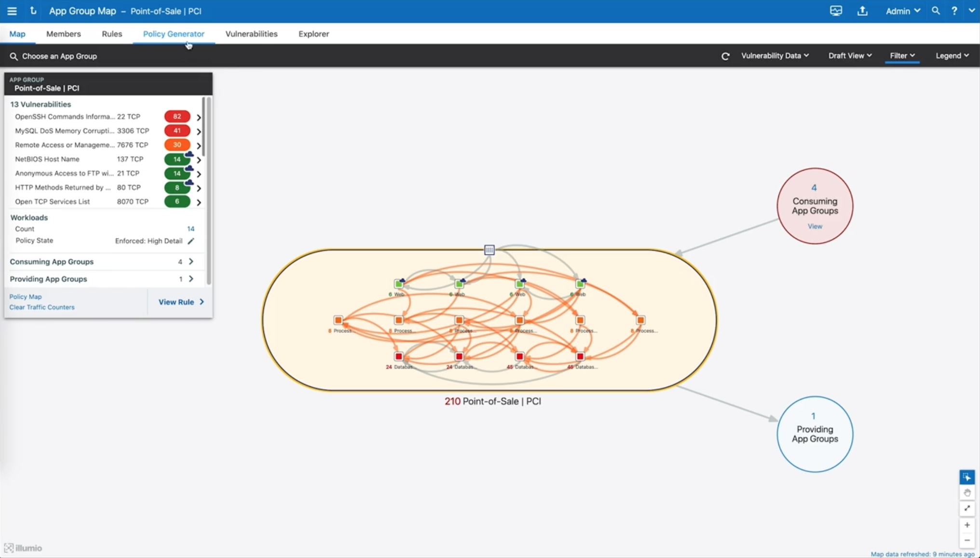Viewport: 980px width, 558px height.
Task: Click the help question mark icon
Action: [x=954, y=11]
